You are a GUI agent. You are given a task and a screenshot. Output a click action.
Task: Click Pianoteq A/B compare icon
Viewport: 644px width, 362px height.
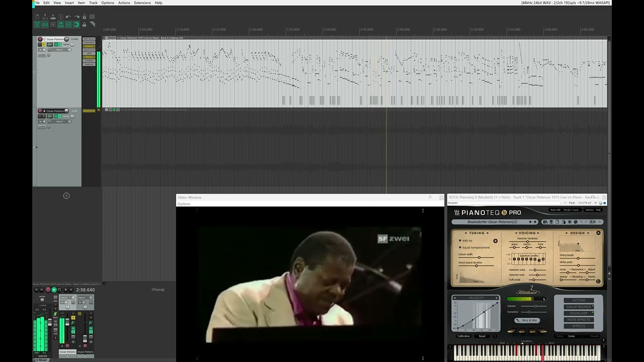click(593, 222)
